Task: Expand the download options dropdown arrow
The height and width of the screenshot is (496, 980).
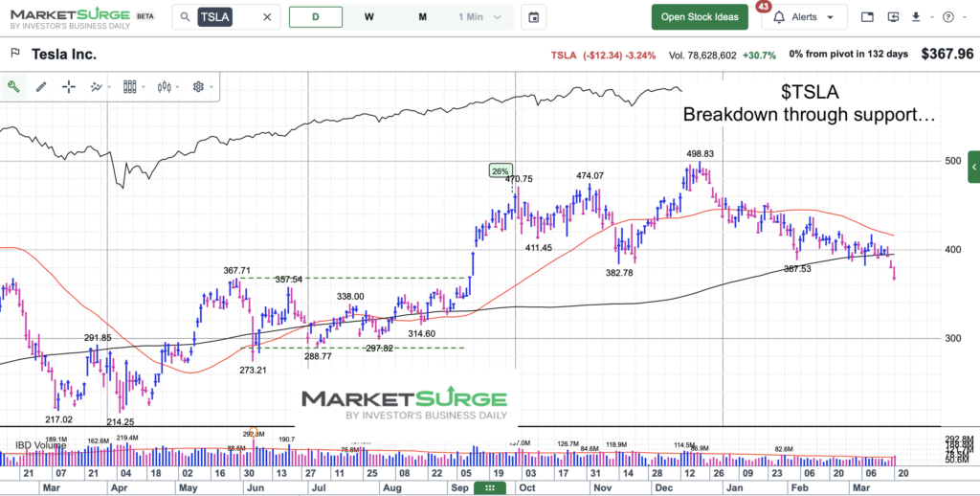Action: [932, 17]
